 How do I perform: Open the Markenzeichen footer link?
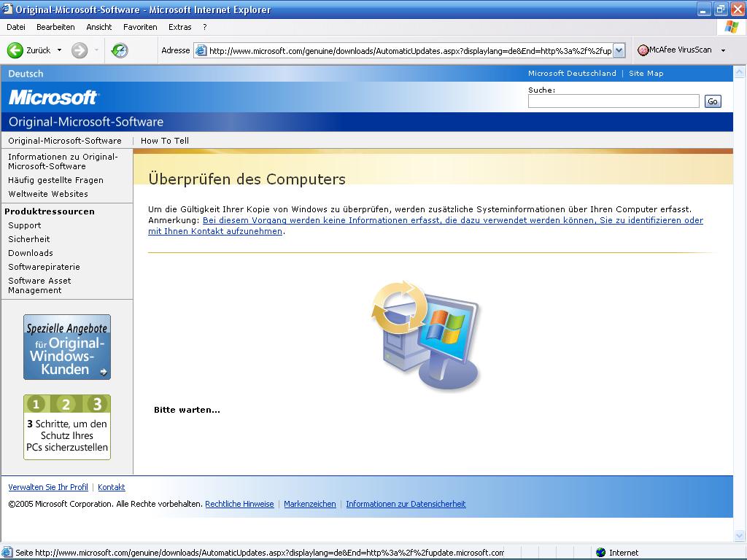[x=309, y=504]
